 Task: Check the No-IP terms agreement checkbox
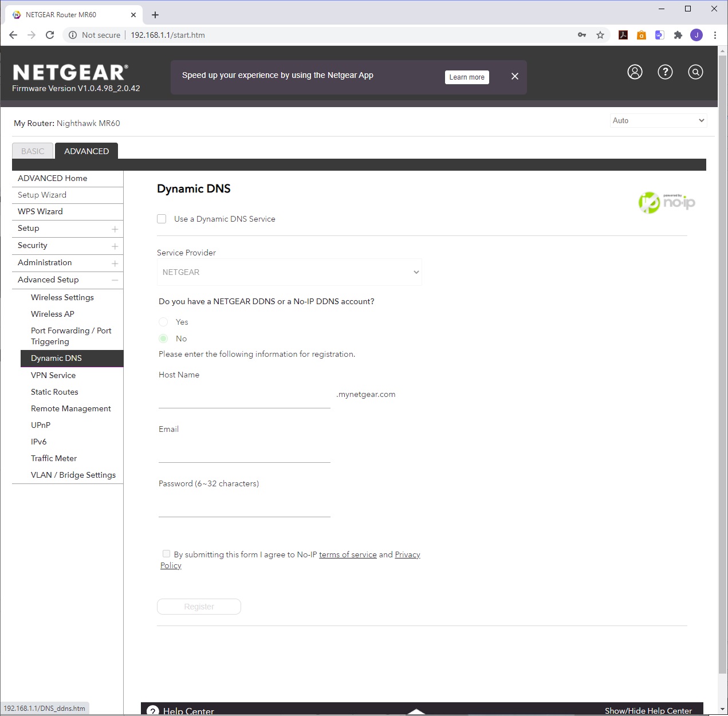tap(166, 553)
